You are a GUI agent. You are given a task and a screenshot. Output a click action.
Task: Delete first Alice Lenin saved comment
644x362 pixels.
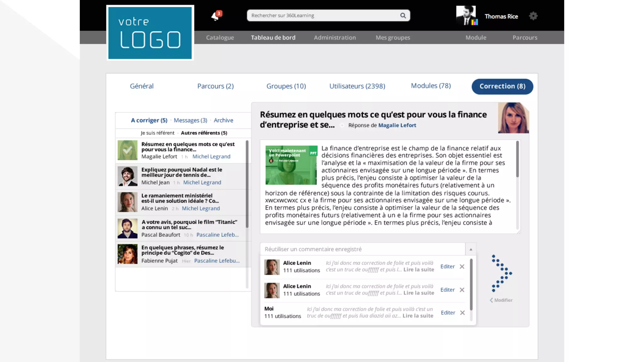[x=462, y=266]
